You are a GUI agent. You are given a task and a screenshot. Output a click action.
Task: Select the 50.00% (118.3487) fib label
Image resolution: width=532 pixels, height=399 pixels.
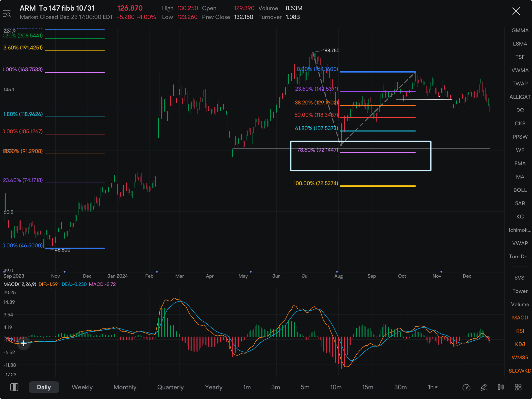click(316, 115)
